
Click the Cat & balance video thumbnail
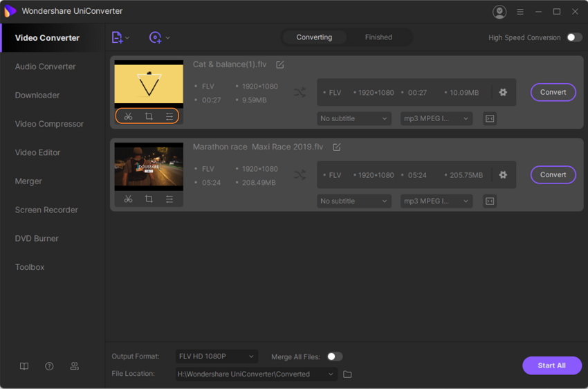(x=149, y=84)
